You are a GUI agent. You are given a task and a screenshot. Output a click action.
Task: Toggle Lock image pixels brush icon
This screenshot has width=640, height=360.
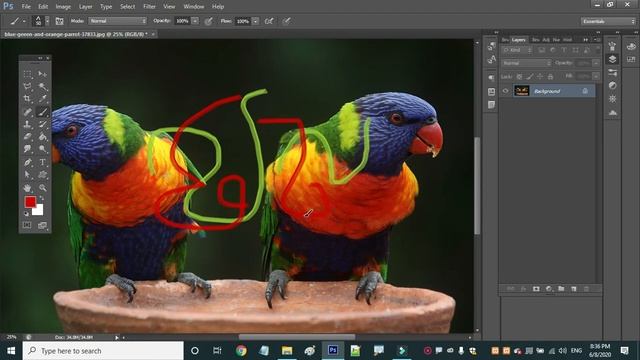point(529,76)
